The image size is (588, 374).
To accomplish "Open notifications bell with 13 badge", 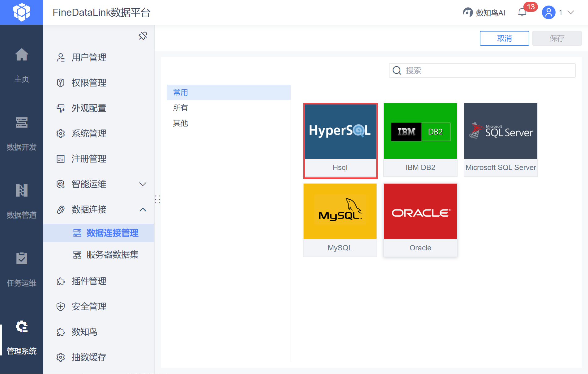I will 522,12.
